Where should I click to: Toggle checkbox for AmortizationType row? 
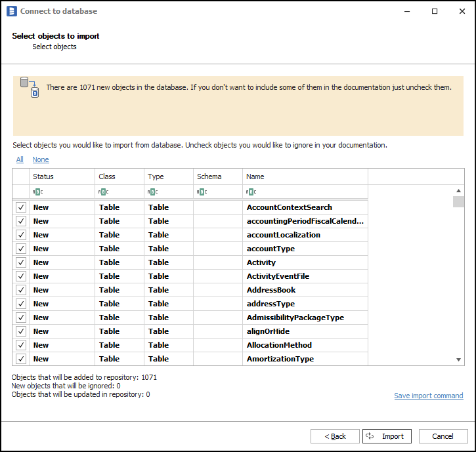21,359
